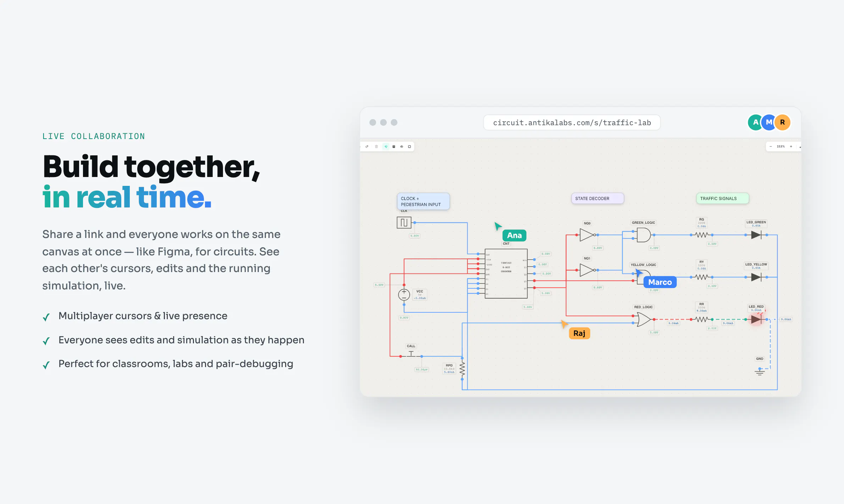Click the CLOCK + PEDESTRIAN INPUT note
The height and width of the screenshot is (504, 844).
click(x=423, y=201)
